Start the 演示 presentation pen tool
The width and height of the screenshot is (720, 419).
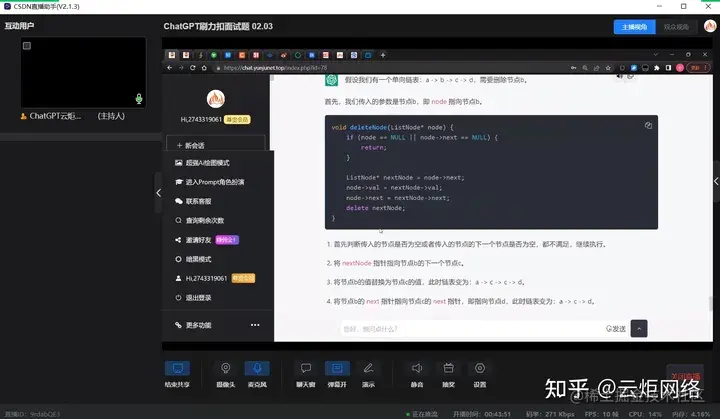coord(368,374)
